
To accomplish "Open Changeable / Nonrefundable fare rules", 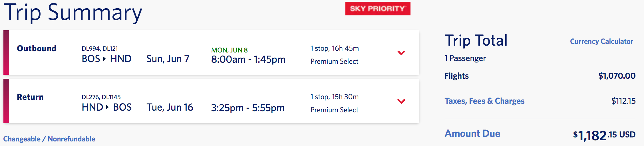I will (x=49, y=139).
